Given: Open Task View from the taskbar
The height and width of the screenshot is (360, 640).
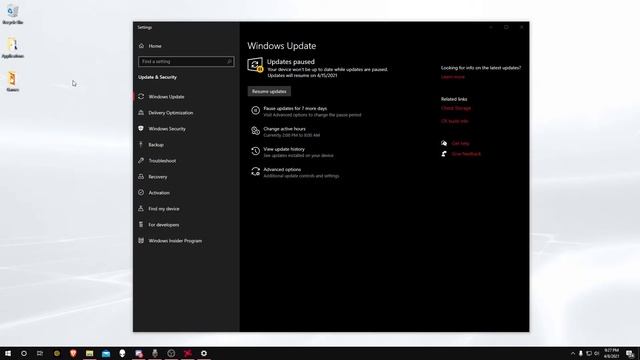Looking at the screenshot, I should tap(40, 353).
